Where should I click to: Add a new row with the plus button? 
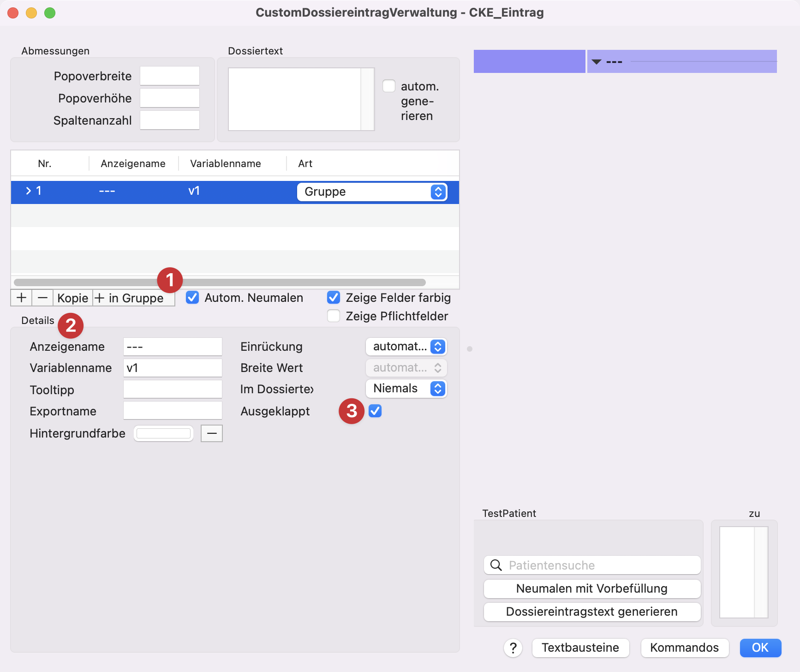click(21, 298)
